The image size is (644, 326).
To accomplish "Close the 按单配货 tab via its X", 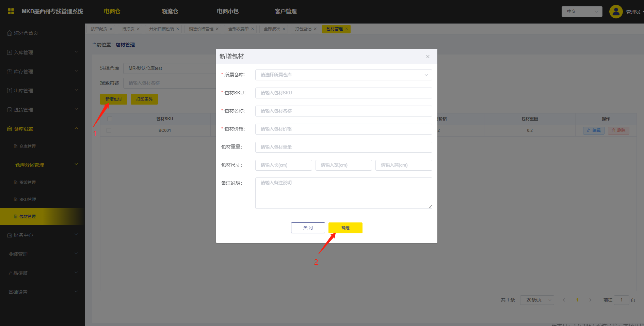I will coord(111,29).
